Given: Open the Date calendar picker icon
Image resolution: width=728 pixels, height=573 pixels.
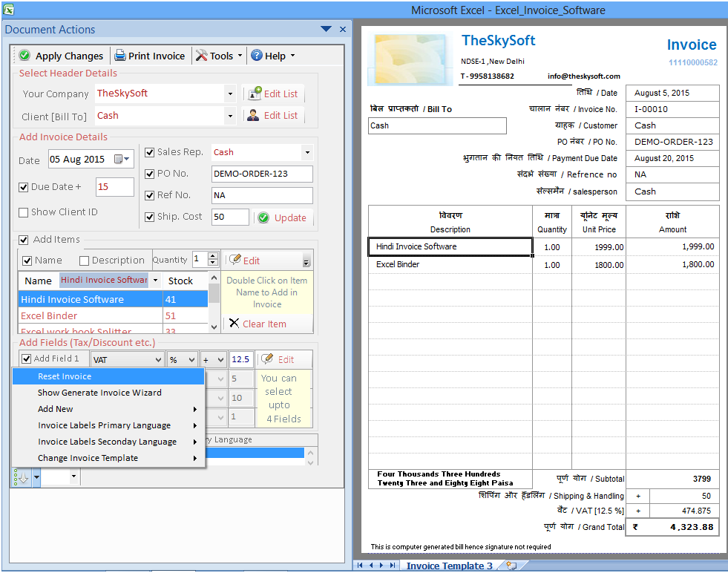Looking at the screenshot, I should click(x=122, y=160).
